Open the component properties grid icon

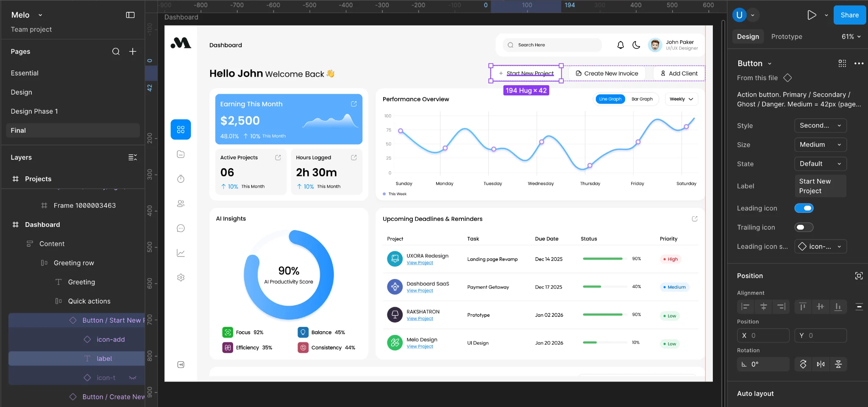point(842,63)
